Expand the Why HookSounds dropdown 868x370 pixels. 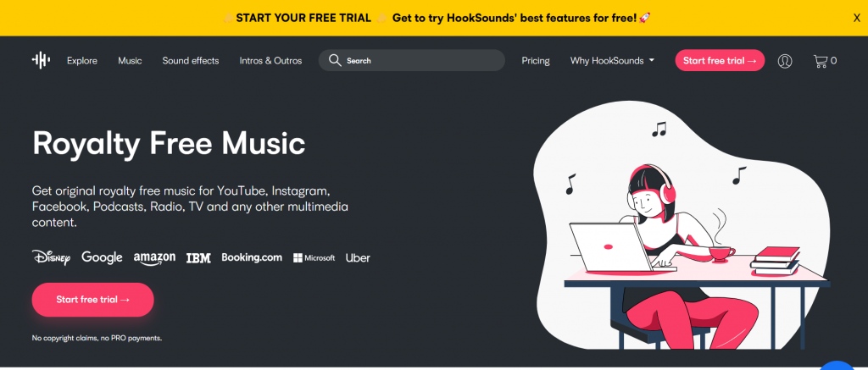point(612,61)
